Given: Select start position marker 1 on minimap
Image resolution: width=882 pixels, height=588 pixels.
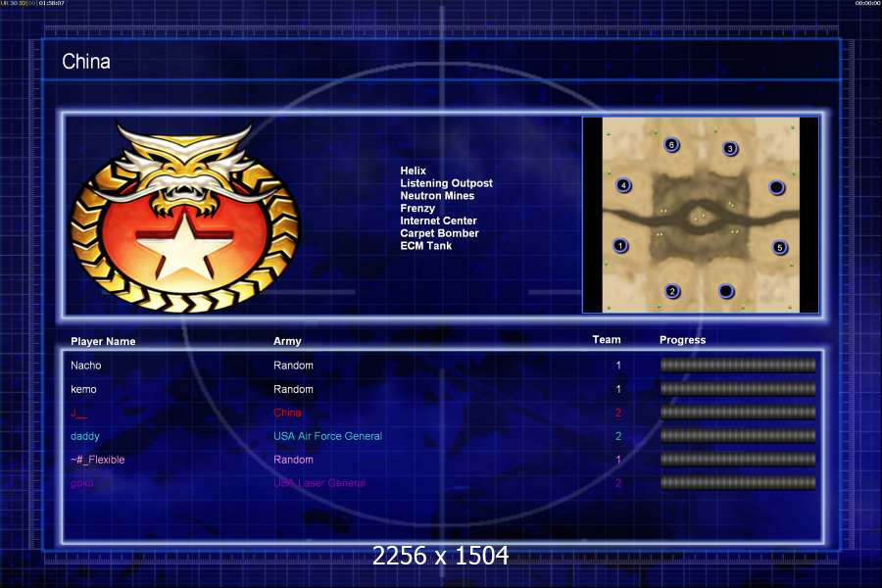Looking at the screenshot, I should tap(620, 245).
